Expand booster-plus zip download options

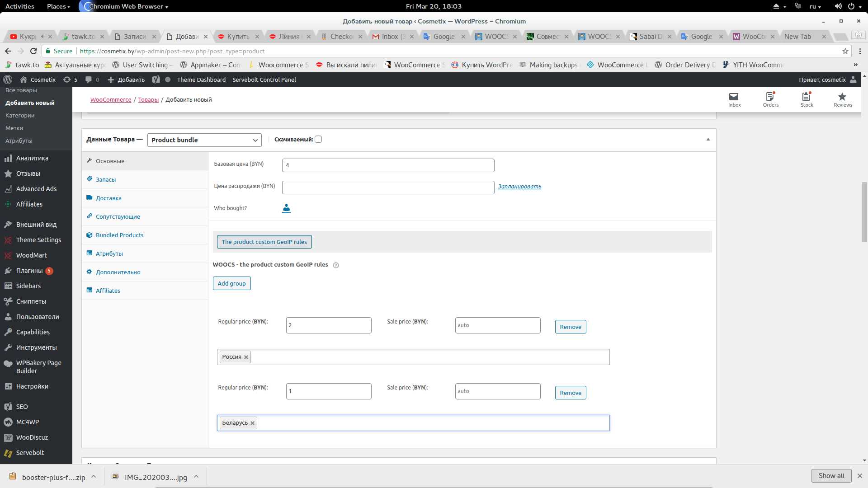coord(94,476)
